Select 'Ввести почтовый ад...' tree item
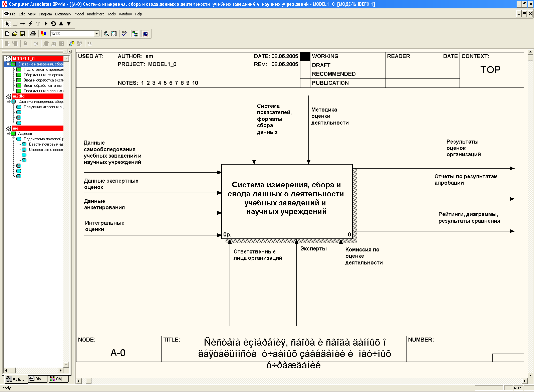Image resolution: width=534 pixels, height=392 pixels. (46, 144)
